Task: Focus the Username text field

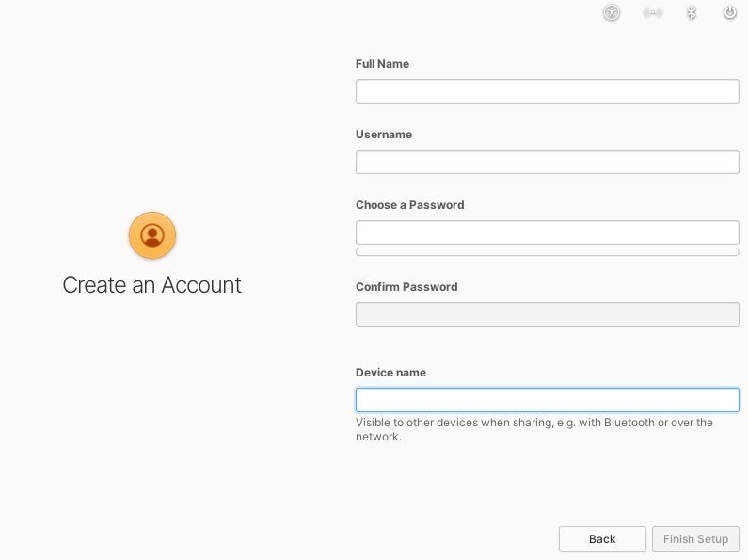Action: pos(548,162)
